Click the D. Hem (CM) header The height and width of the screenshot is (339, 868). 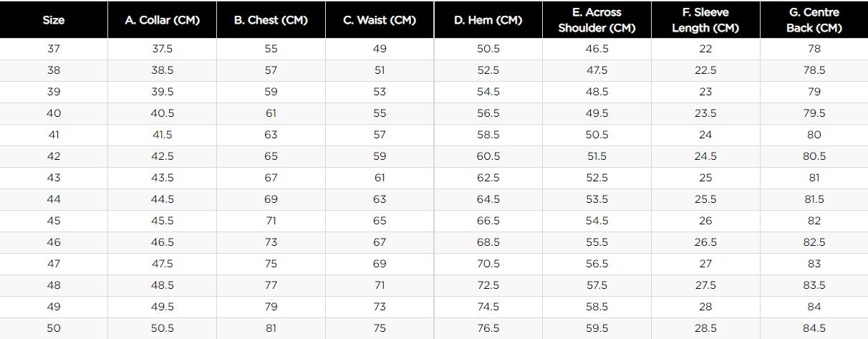click(x=488, y=20)
